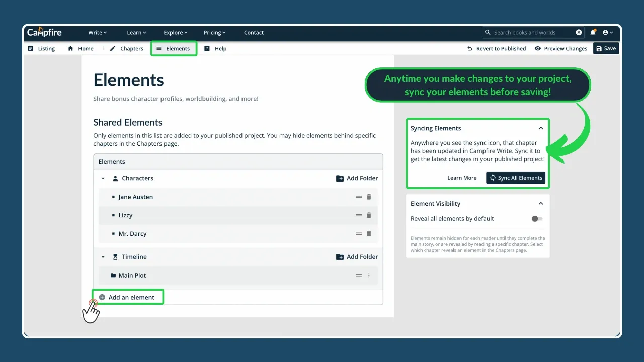The image size is (644, 362).
Task: Select the Elements tab
Action: coord(174,48)
